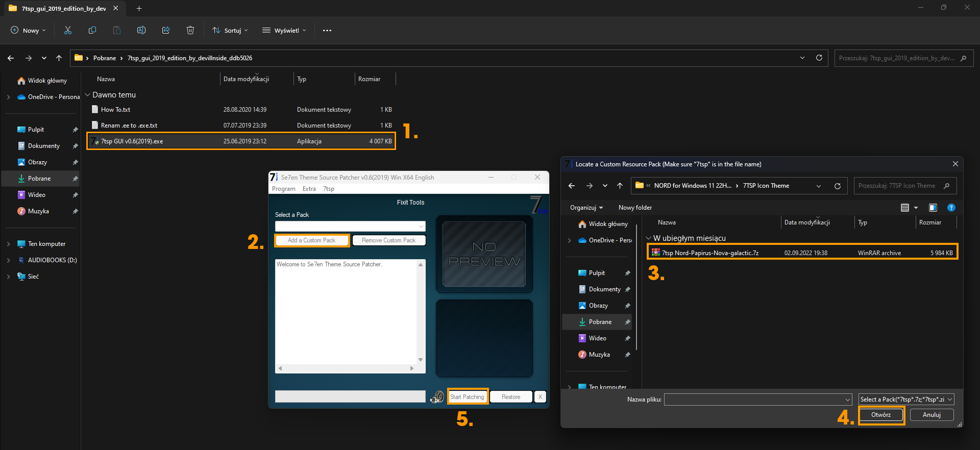Click the Nazwa pliku input field

pos(758,399)
